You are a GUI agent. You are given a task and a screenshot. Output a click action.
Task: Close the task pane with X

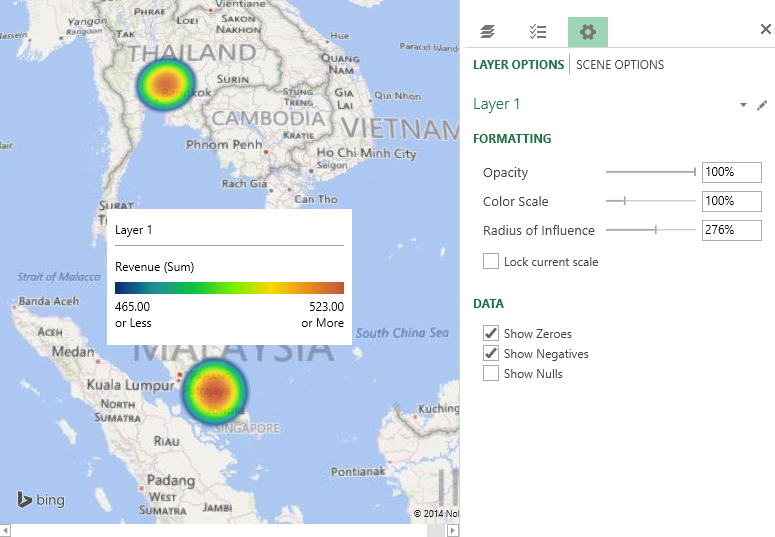click(766, 30)
